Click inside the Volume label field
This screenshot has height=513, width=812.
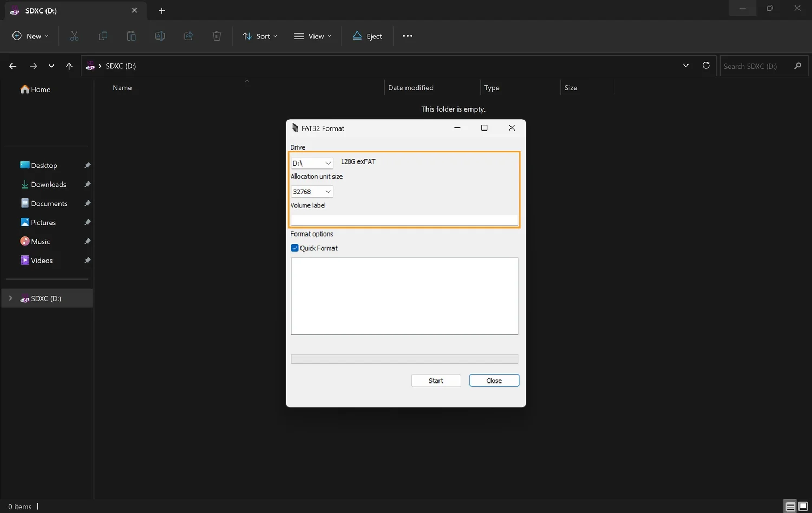[x=404, y=219]
